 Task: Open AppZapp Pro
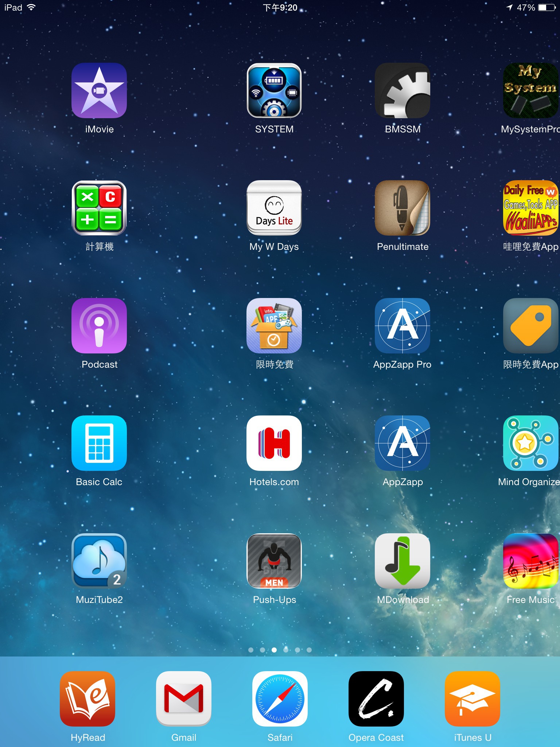point(402,326)
